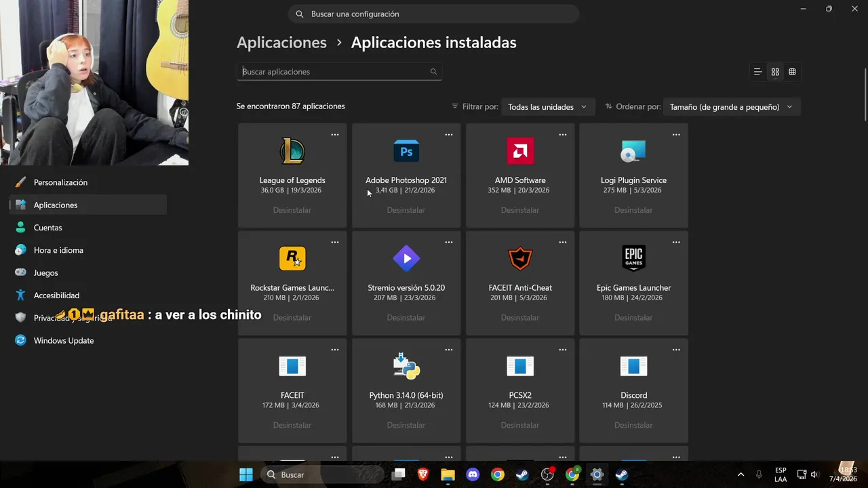
Task: Click the Logi Plugin Service icon
Action: click(x=633, y=150)
